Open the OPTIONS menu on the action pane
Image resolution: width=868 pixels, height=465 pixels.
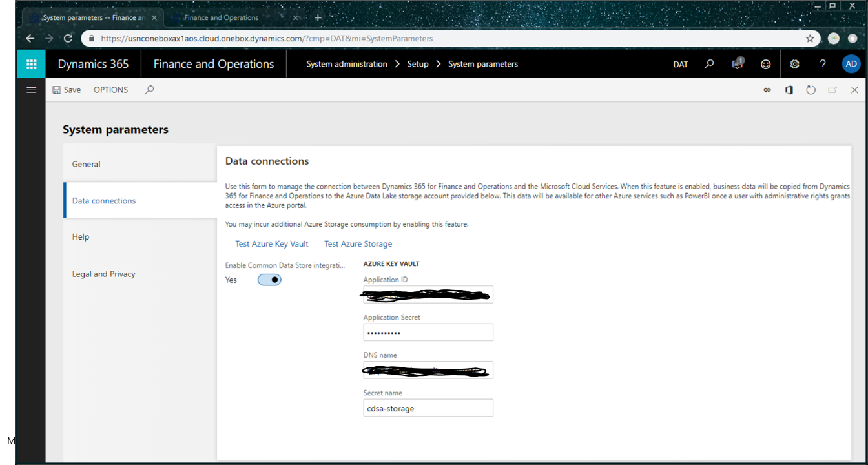click(110, 90)
